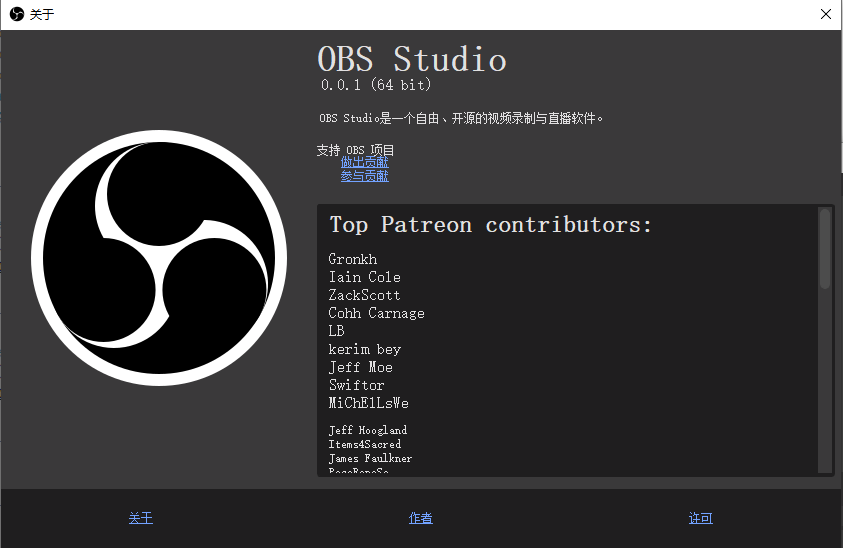Select contributor name James Faulkner

370,458
